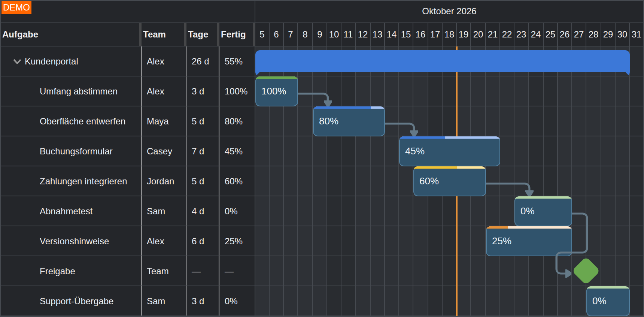Click the orange DEMO badge

(x=16, y=7)
